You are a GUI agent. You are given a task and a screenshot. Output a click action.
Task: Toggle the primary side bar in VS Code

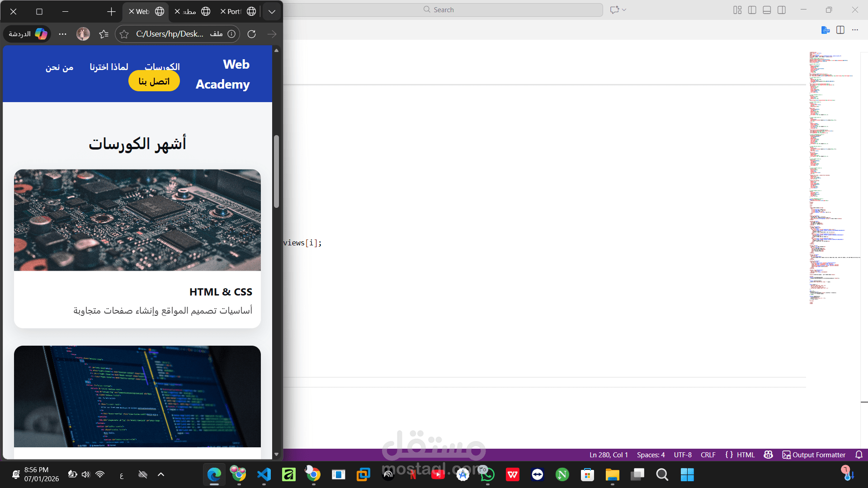pos(752,10)
